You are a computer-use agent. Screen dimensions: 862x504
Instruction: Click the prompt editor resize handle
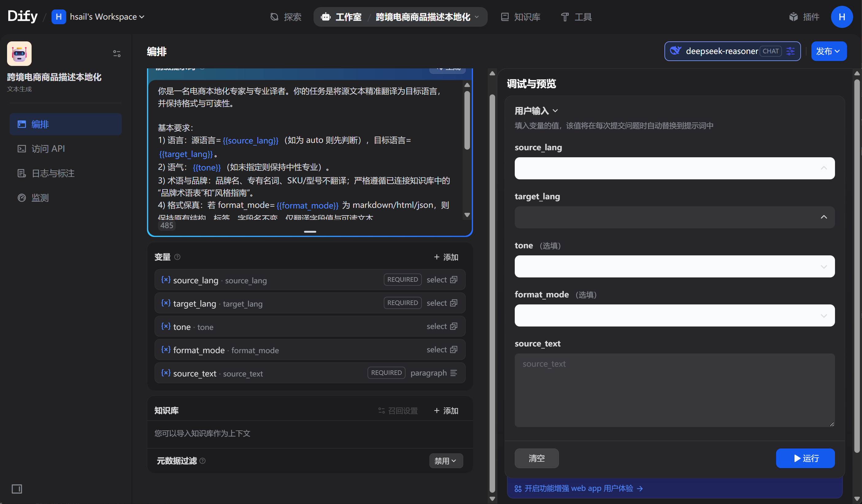(310, 231)
